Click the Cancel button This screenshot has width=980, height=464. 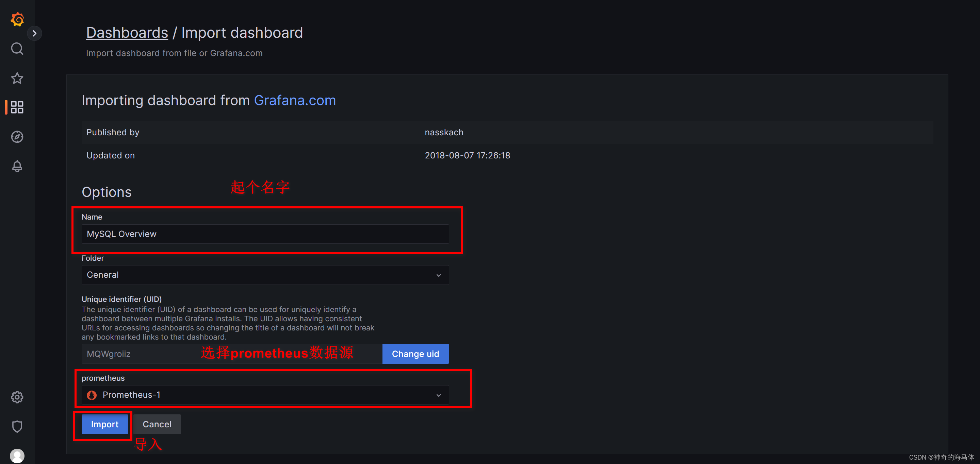(x=157, y=424)
